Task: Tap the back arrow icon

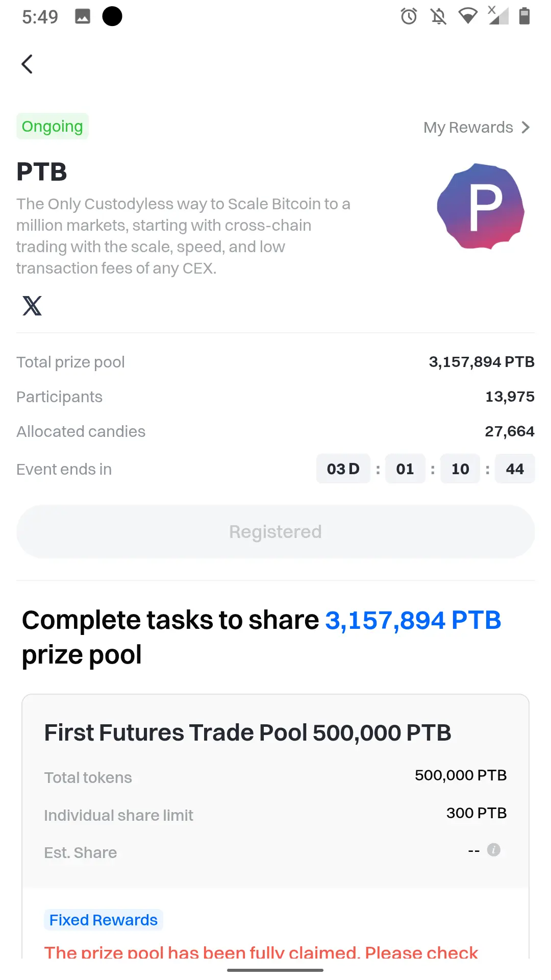Action: tap(27, 64)
